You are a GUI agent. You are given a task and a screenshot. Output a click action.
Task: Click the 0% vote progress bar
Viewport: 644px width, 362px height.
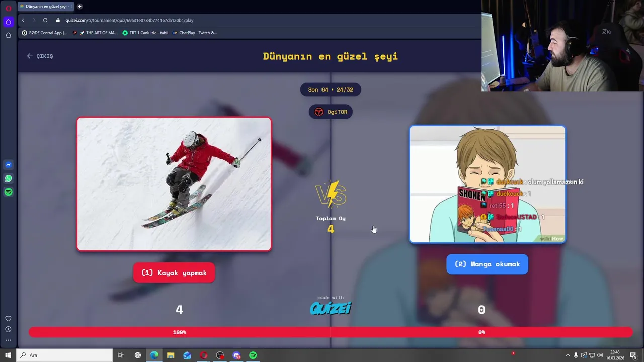point(481,332)
